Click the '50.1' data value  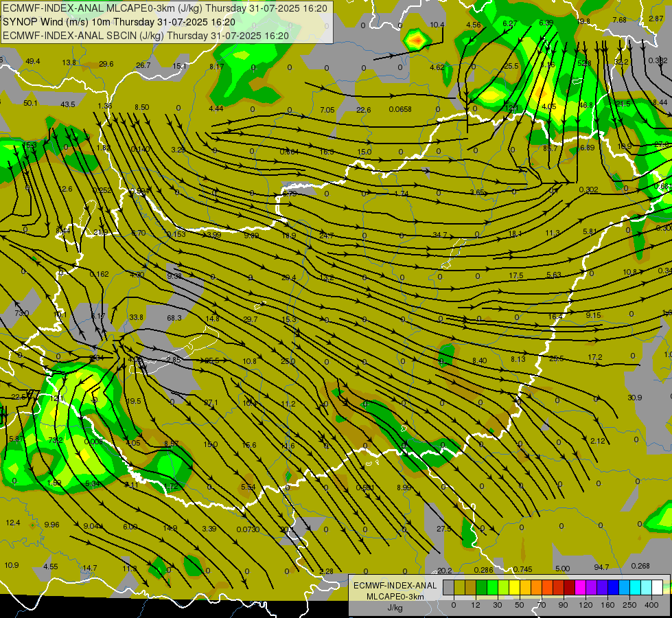30,103
